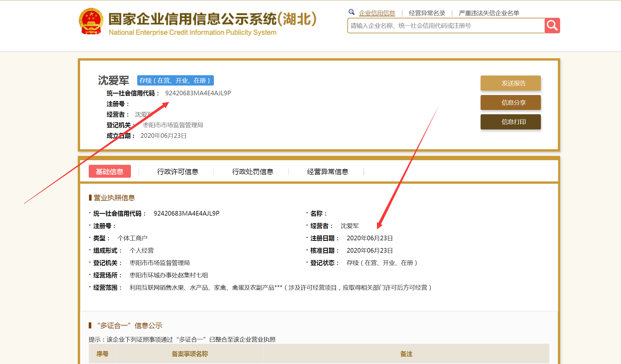Click the 序号 column header
The width and height of the screenshot is (621, 364).
[x=102, y=354]
